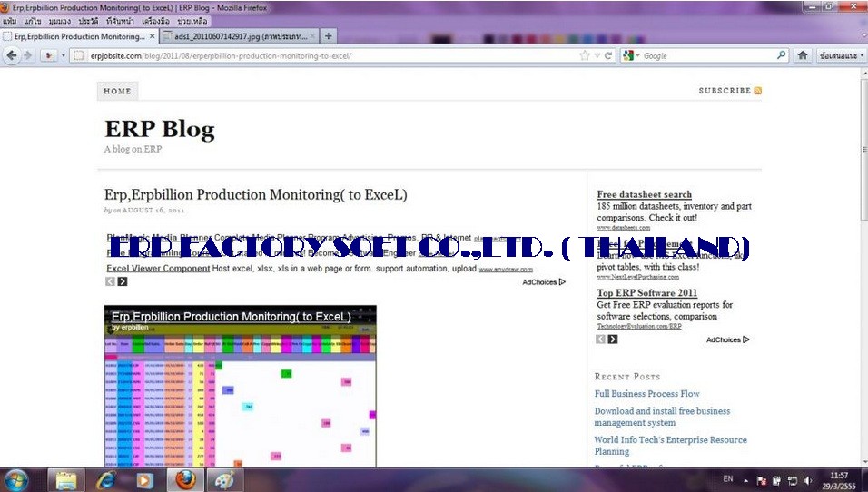Viewport: 868px width, 492px height.
Task: Click the Windows Start orb
Action: pyautogui.click(x=17, y=478)
